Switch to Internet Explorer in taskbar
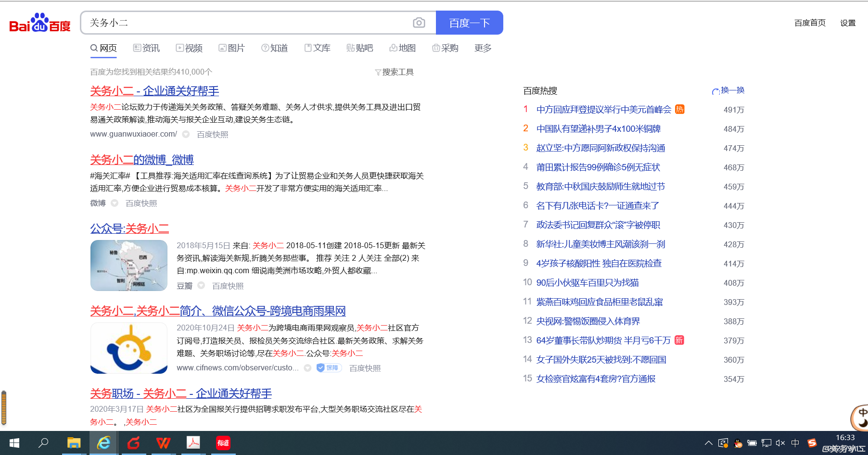Viewport: 868px width, 455px height. coord(103,443)
